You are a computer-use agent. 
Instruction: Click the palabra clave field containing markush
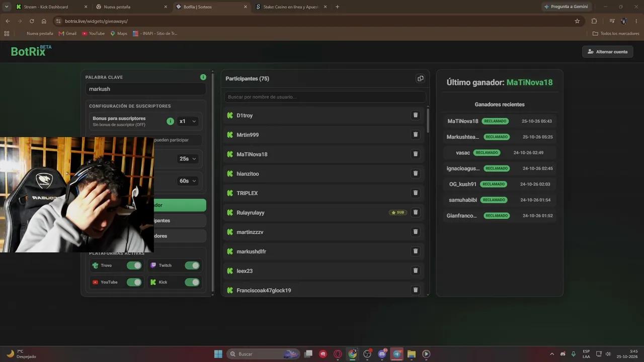[x=145, y=89]
